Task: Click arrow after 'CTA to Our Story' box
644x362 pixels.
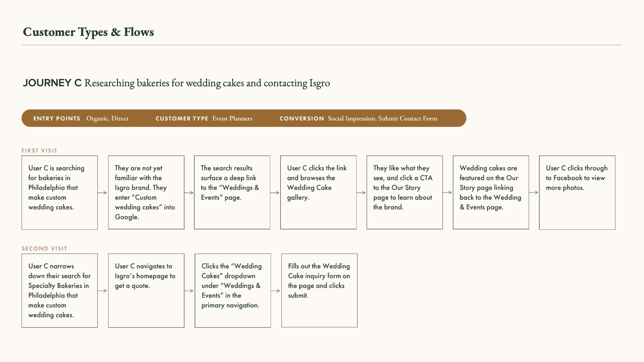Action: pyautogui.click(x=447, y=193)
